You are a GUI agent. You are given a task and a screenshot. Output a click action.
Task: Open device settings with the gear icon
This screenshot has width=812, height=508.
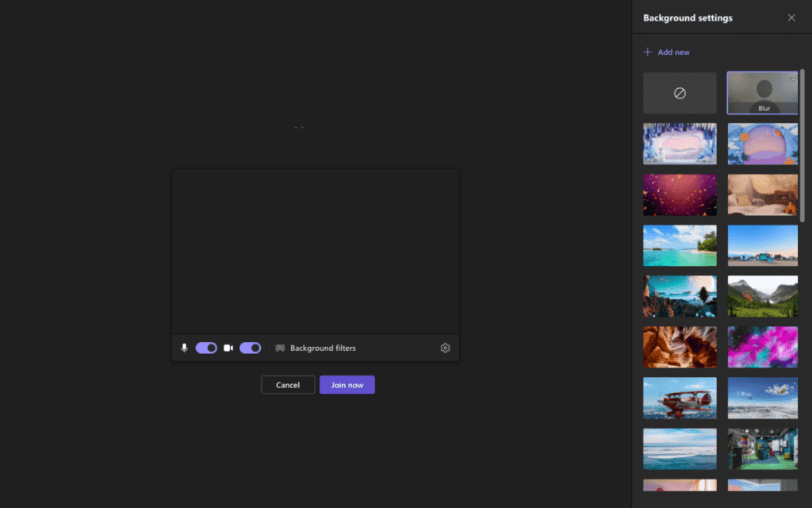click(x=445, y=348)
